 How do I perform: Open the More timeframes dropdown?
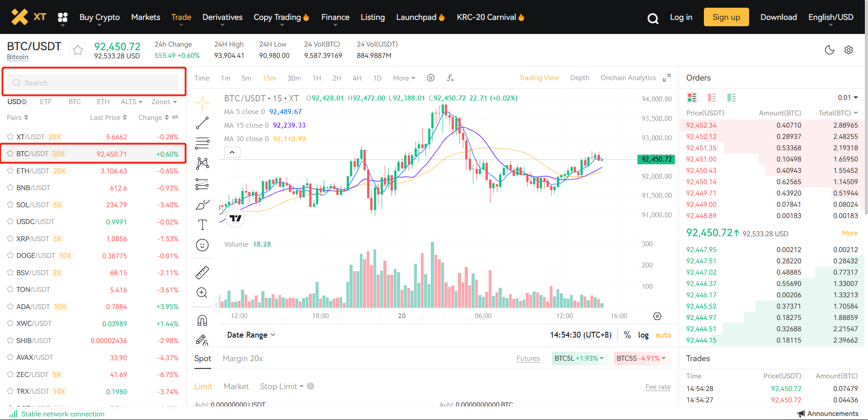(404, 78)
